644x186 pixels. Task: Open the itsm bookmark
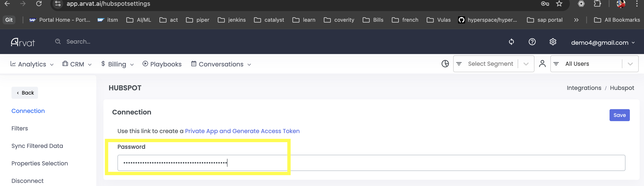[x=108, y=20]
